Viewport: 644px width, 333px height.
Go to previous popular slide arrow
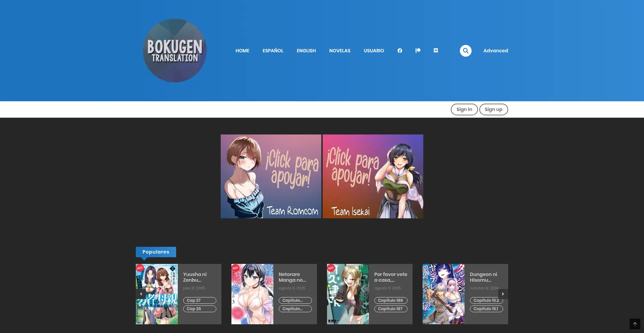click(x=141, y=294)
